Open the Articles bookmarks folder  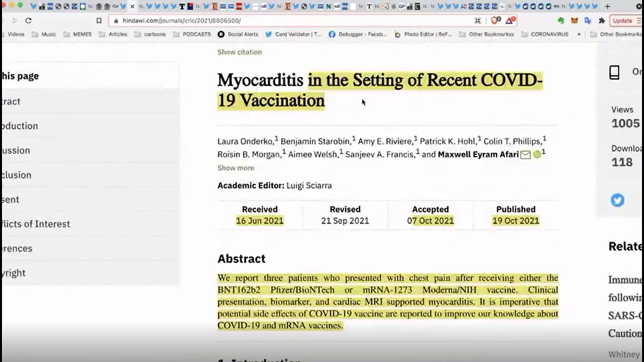coord(113,34)
